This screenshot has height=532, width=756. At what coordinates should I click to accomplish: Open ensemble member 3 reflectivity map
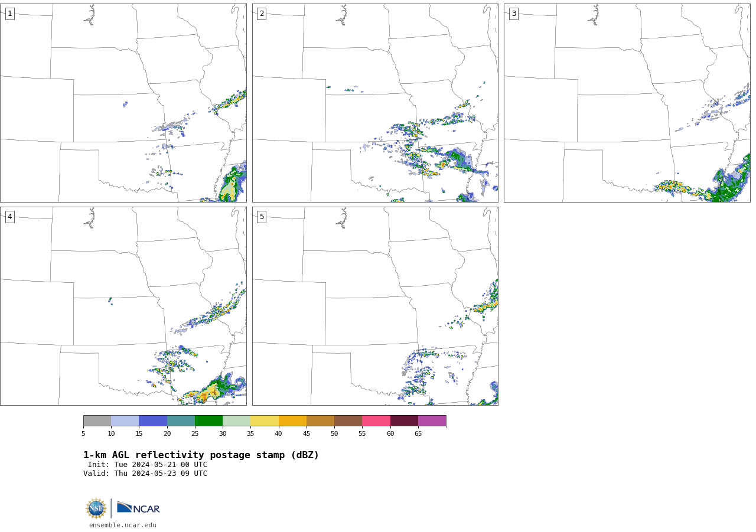[627, 103]
